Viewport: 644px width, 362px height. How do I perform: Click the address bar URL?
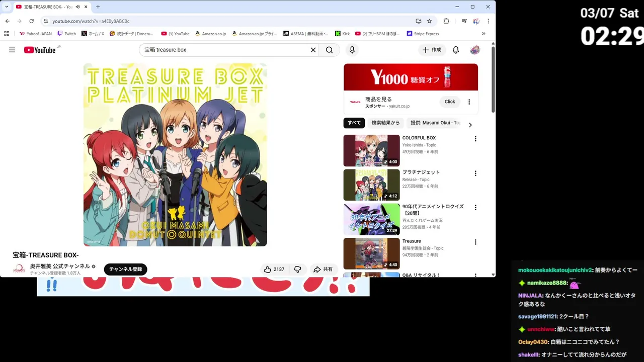pos(91,21)
